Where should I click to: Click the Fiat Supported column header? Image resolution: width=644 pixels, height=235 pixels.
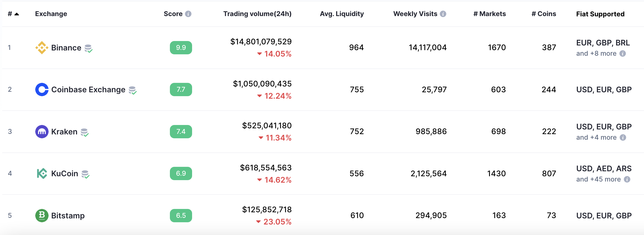coord(600,14)
